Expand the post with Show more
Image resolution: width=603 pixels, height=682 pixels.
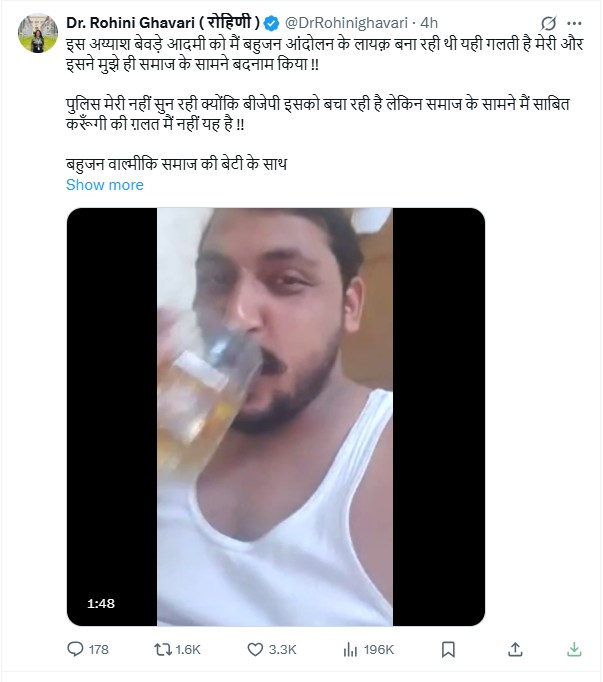(104, 184)
